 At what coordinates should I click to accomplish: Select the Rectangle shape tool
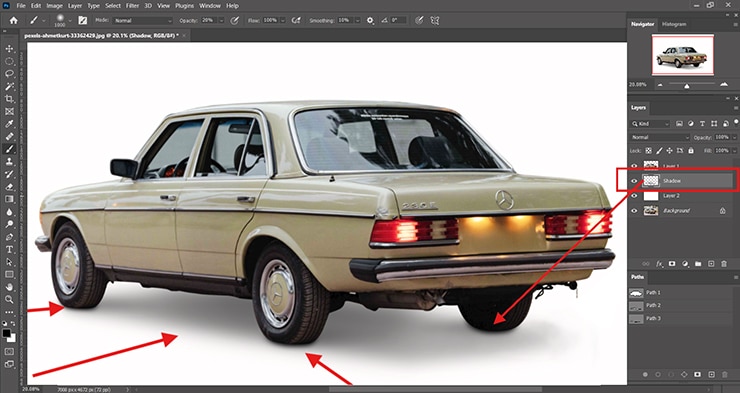coord(9,274)
